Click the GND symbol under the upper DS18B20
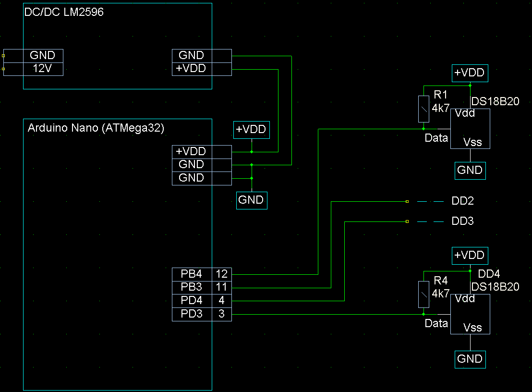The width and height of the screenshot is (532, 392). tap(470, 170)
